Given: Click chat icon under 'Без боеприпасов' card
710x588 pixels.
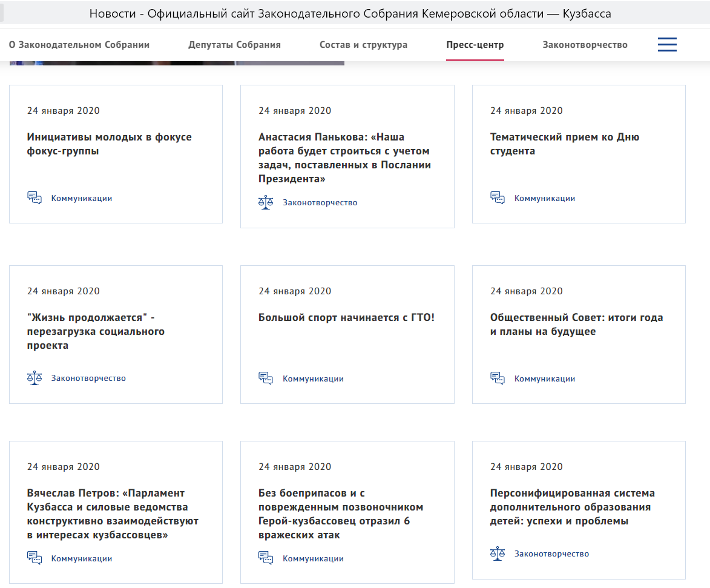Looking at the screenshot, I should 266,558.
